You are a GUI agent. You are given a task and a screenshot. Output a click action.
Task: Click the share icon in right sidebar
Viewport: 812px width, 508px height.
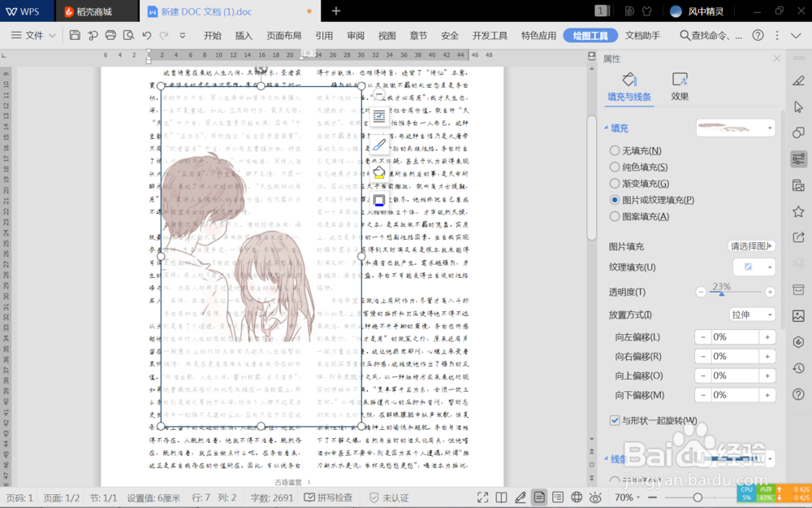[x=798, y=237]
